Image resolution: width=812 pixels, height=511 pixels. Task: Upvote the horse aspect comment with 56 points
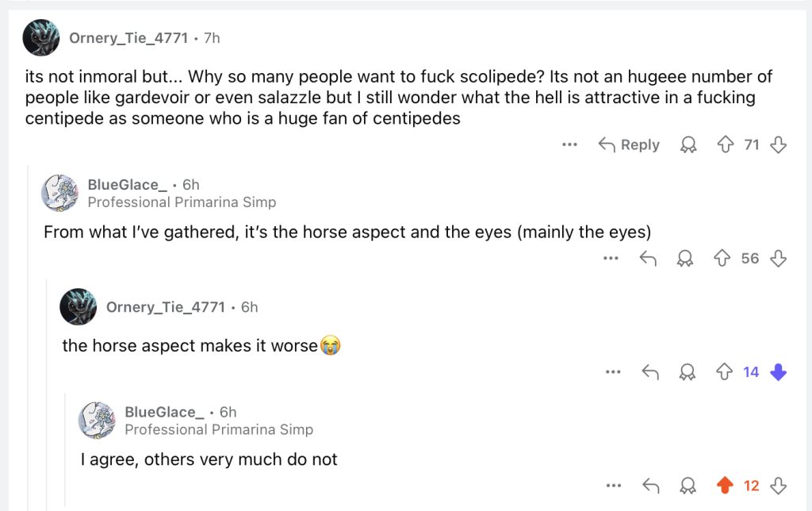point(722,258)
